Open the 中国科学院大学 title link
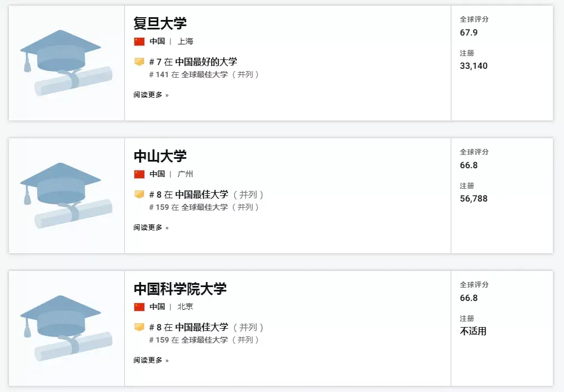This screenshot has height=392, width=564. click(180, 289)
